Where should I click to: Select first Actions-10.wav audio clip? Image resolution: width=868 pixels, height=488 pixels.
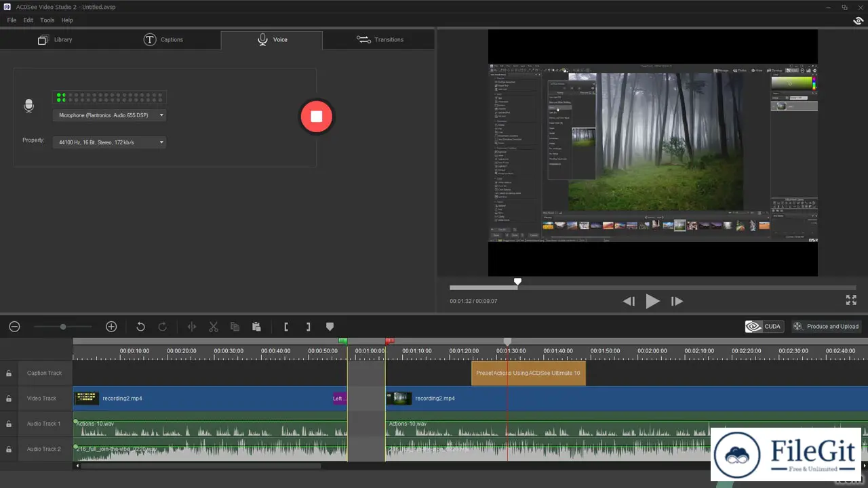(x=210, y=424)
